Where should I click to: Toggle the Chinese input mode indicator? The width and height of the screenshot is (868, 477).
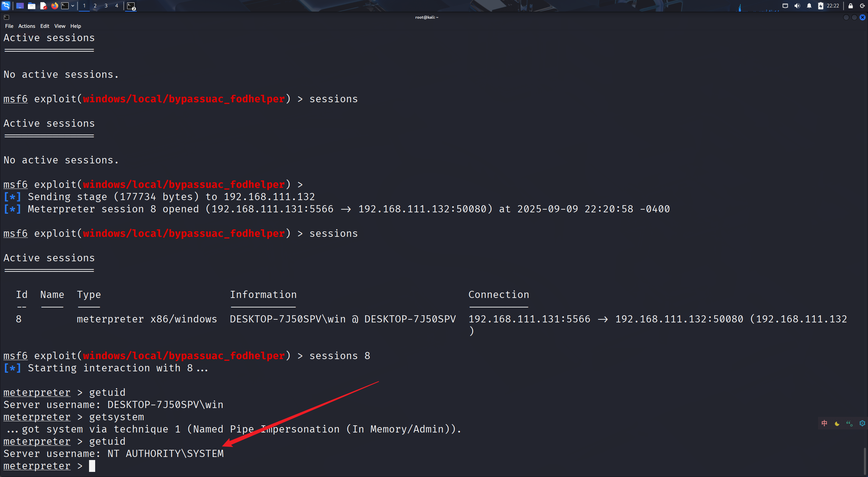pos(824,423)
